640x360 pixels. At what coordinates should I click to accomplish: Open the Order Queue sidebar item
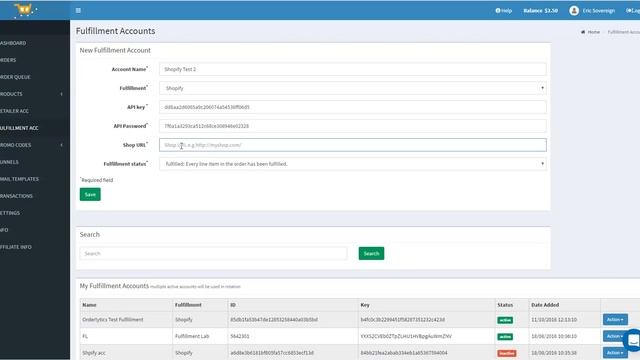coord(15,77)
